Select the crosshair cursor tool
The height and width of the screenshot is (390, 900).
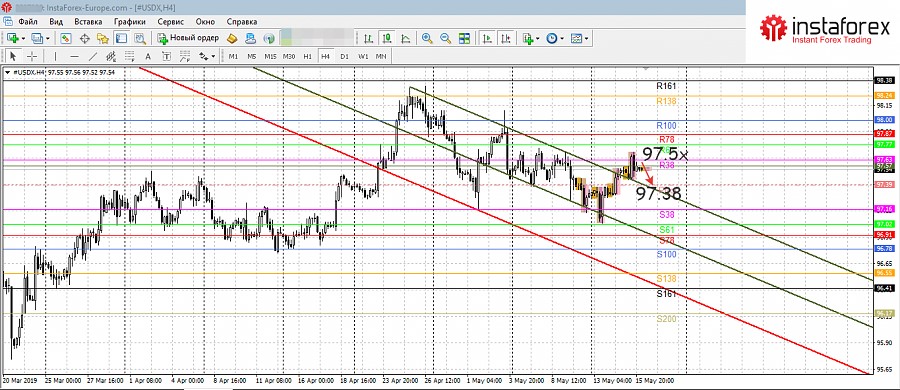(x=32, y=56)
